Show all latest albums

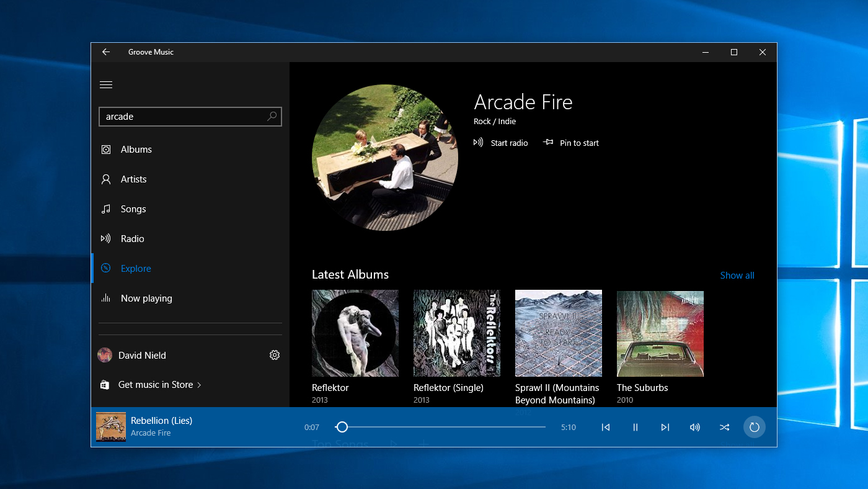737,276
